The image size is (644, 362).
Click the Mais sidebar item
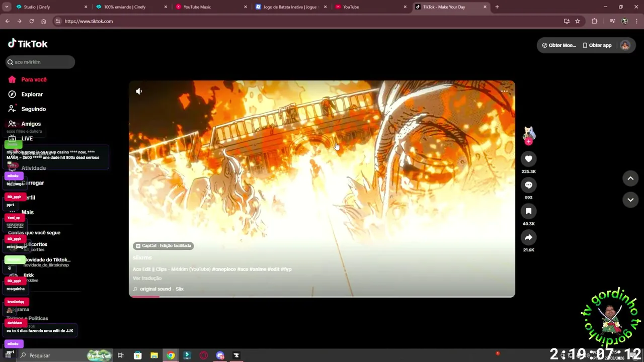tap(21, 212)
